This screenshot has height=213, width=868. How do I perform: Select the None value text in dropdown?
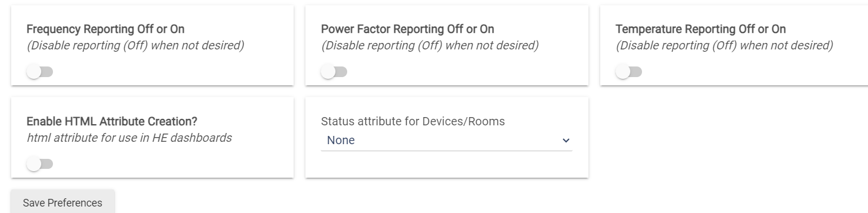(341, 141)
